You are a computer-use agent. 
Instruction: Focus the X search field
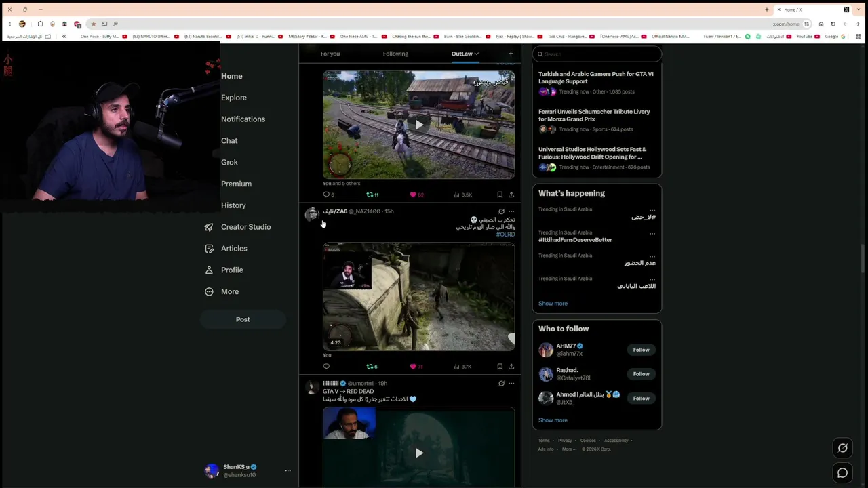pyautogui.click(x=597, y=54)
